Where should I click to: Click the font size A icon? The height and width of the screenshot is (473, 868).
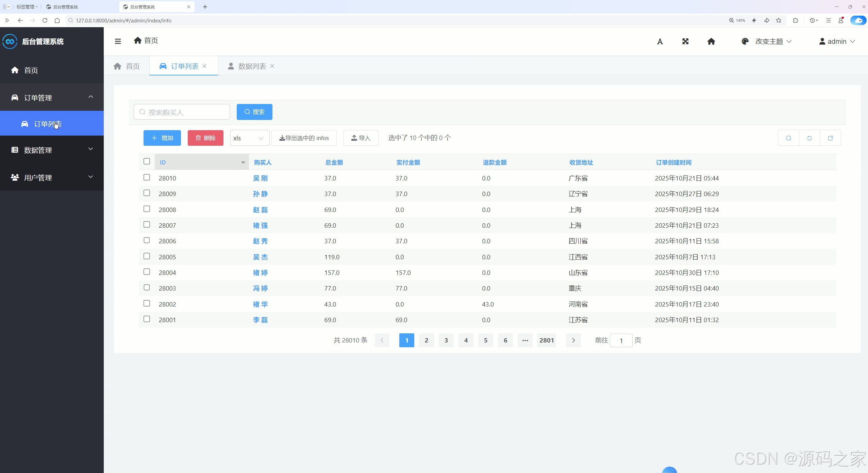[x=660, y=41]
